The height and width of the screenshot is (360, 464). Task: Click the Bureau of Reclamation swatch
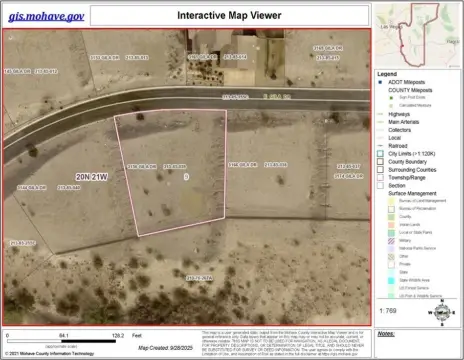point(391,209)
